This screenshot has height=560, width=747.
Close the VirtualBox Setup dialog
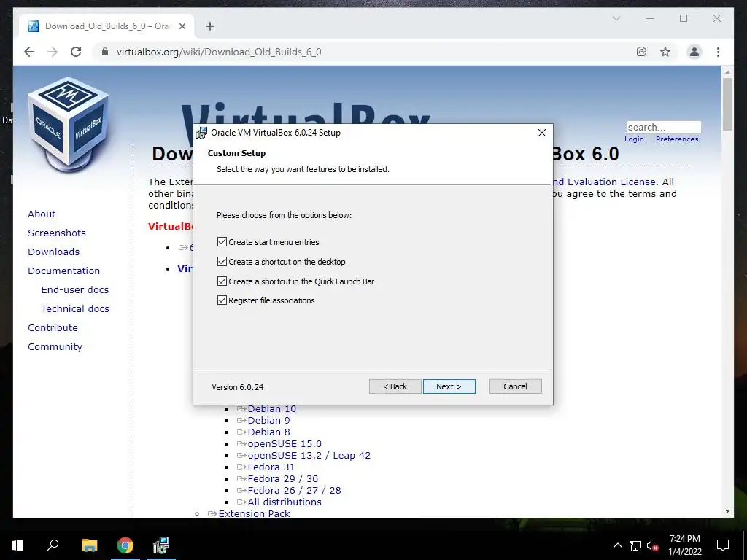point(542,133)
